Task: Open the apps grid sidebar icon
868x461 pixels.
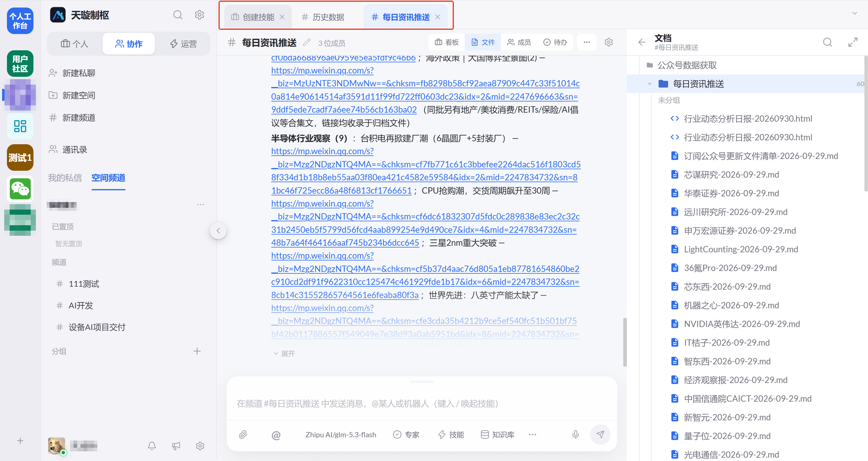Action: pyautogui.click(x=20, y=126)
